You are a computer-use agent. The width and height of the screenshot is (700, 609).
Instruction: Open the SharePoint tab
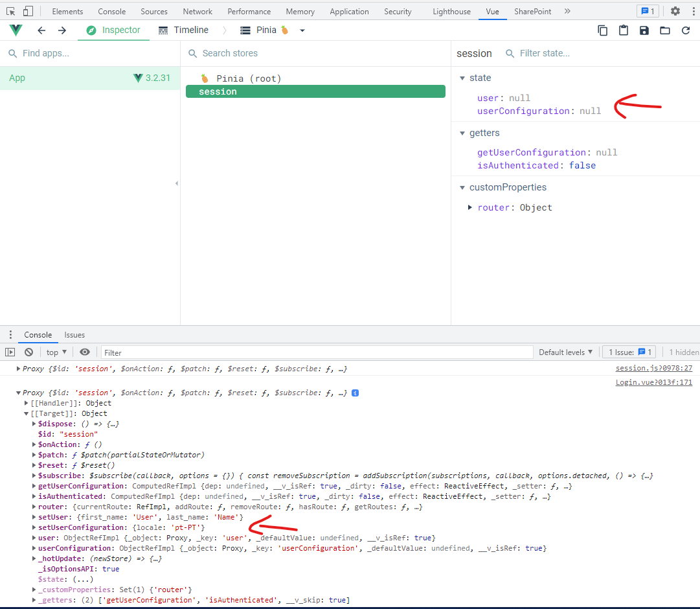pyautogui.click(x=532, y=11)
